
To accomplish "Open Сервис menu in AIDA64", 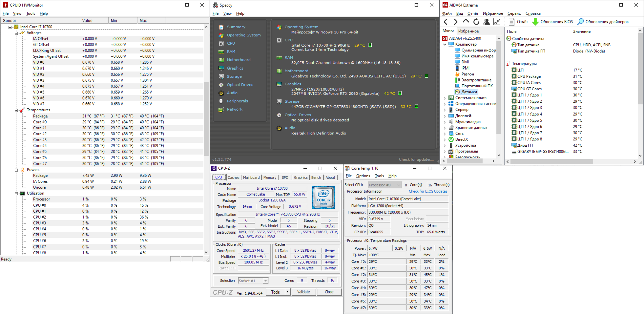I will (x=514, y=14).
